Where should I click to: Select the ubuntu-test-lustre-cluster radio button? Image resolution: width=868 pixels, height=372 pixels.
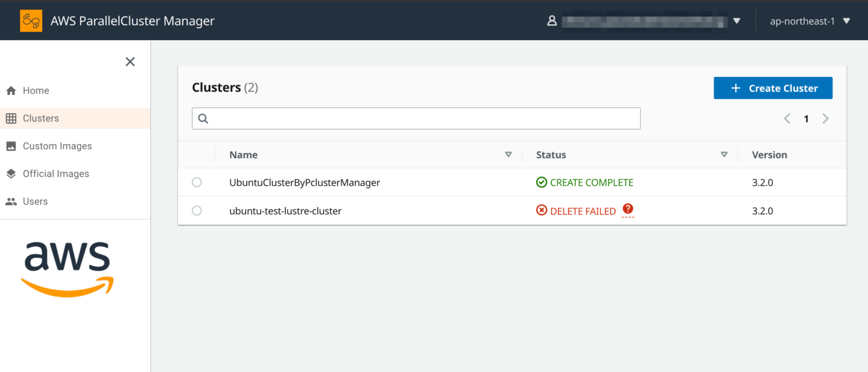point(197,210)
